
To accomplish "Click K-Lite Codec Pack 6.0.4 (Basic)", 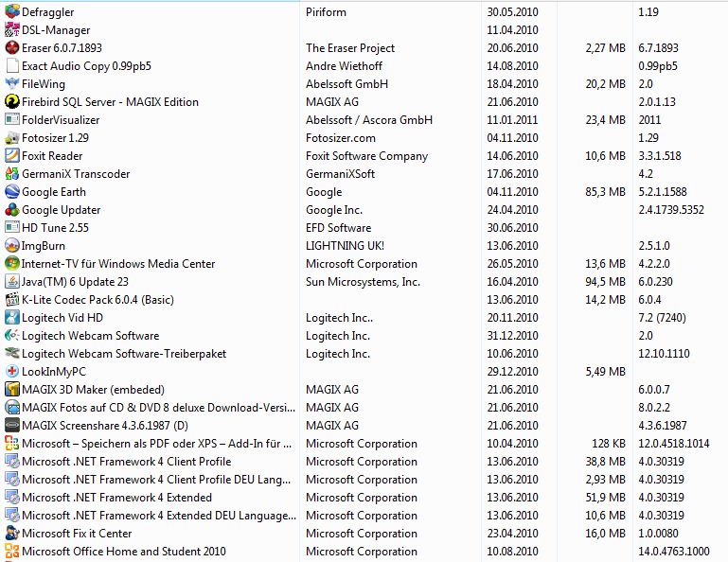I will pos(98,300).
